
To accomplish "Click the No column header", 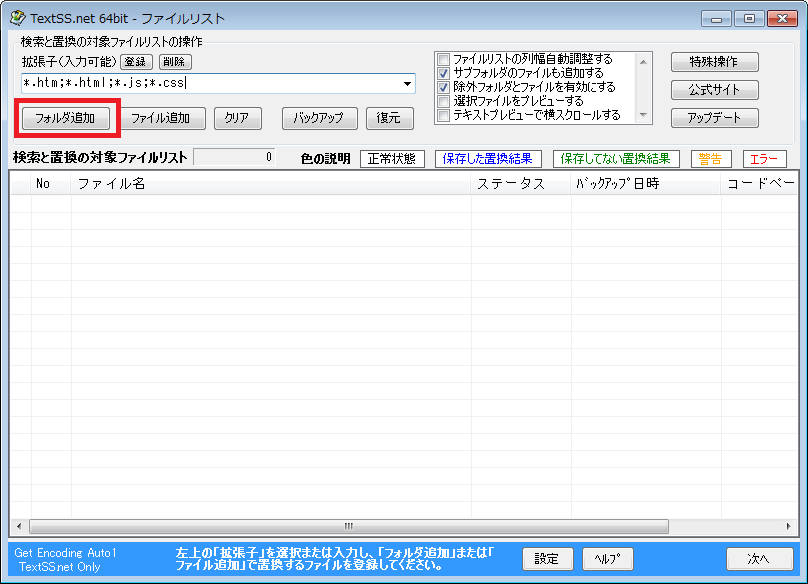I will pyautogui.click(x=51, y=183).
